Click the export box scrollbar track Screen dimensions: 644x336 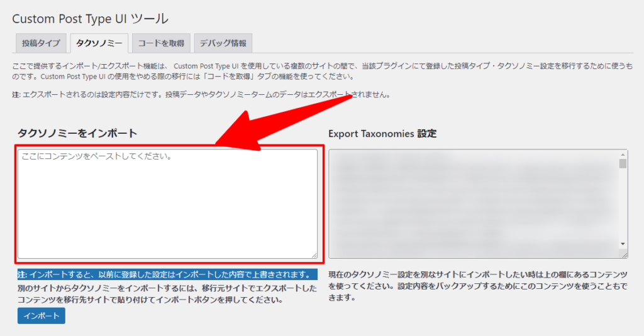click(623, 207)
